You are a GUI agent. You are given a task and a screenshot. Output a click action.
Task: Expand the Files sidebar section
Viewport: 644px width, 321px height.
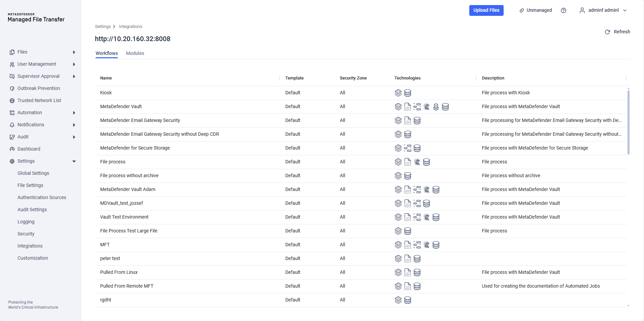coord(74,52)
